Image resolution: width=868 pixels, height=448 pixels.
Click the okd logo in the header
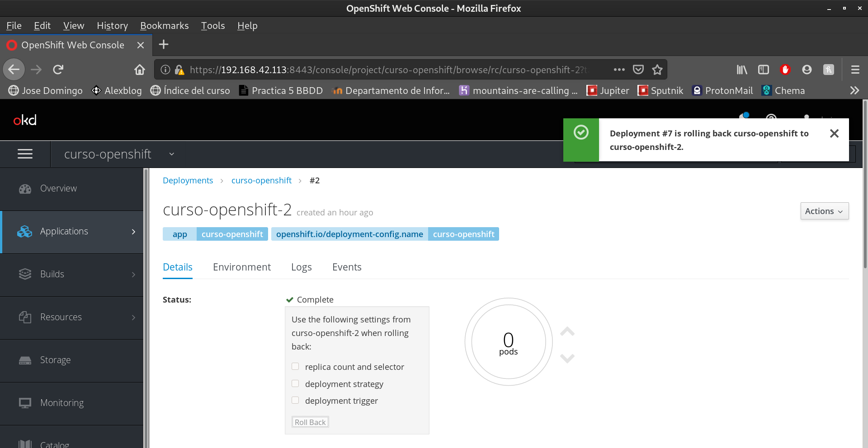25,120
